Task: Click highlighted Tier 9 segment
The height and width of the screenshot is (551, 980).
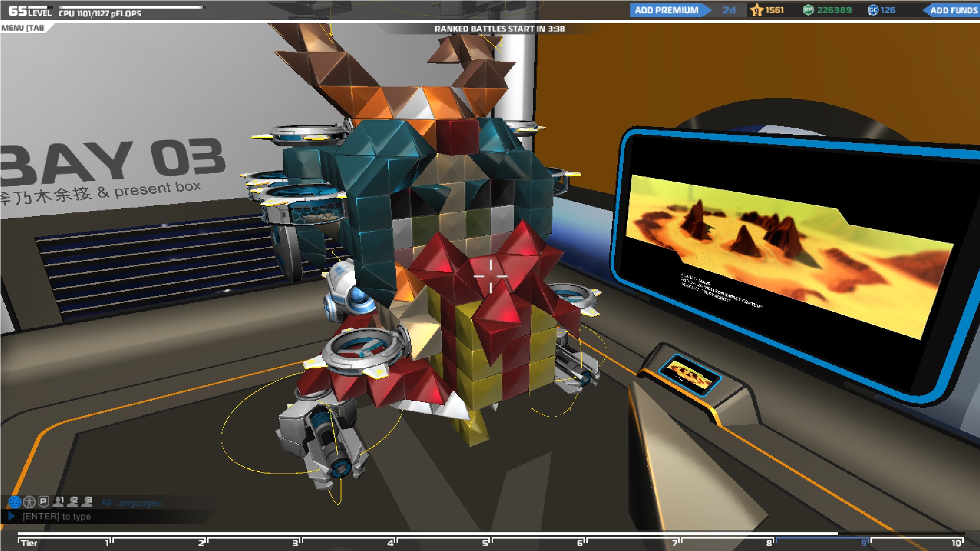Action: [822, 542]
